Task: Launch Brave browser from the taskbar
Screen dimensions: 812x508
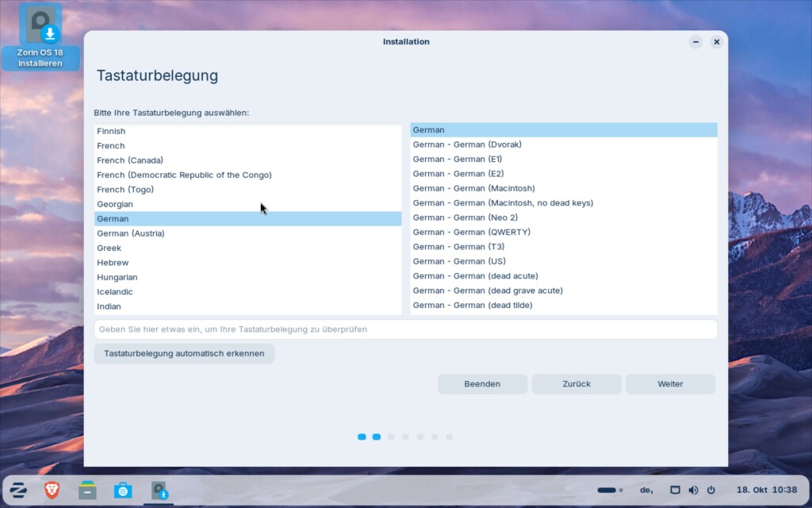Action: pyautogui.click(x=52, y=491)
